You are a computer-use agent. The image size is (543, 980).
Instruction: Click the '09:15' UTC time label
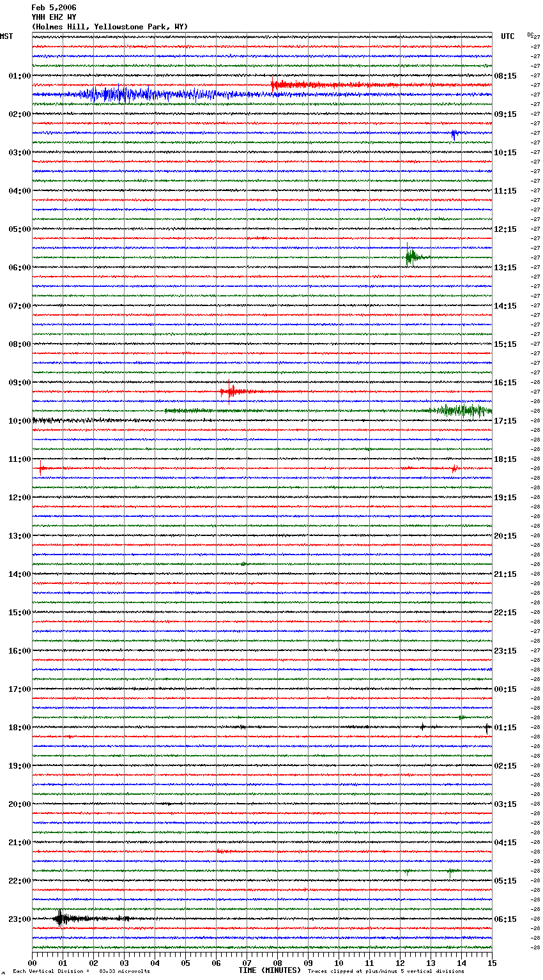click(x=505, y=114)
